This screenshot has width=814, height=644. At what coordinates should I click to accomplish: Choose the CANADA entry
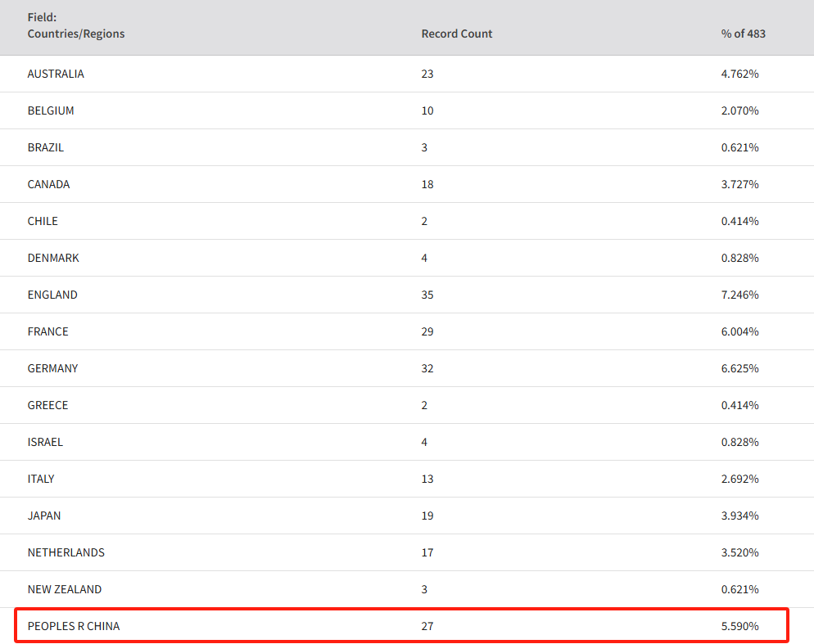pyautogui.click(x=48, y=184)
